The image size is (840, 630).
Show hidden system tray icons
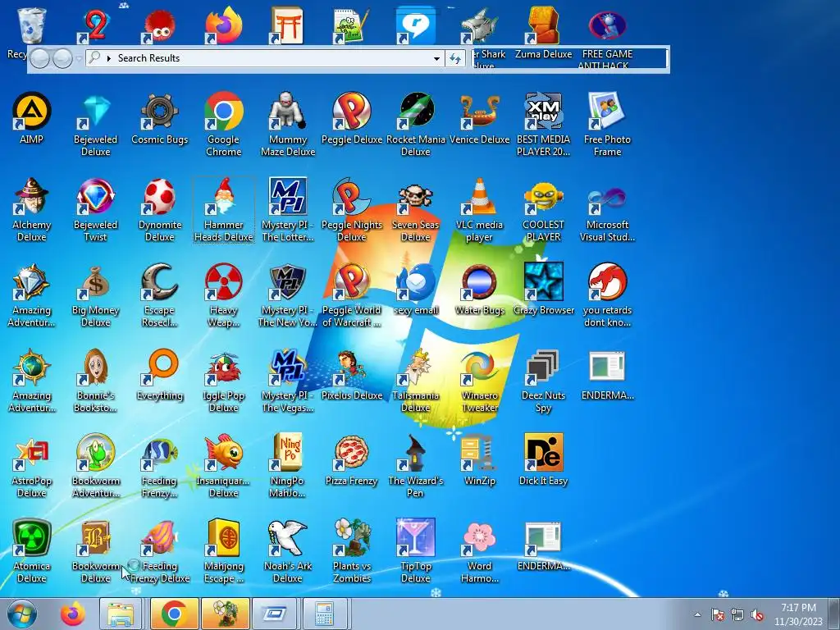[x=697, y=614]
